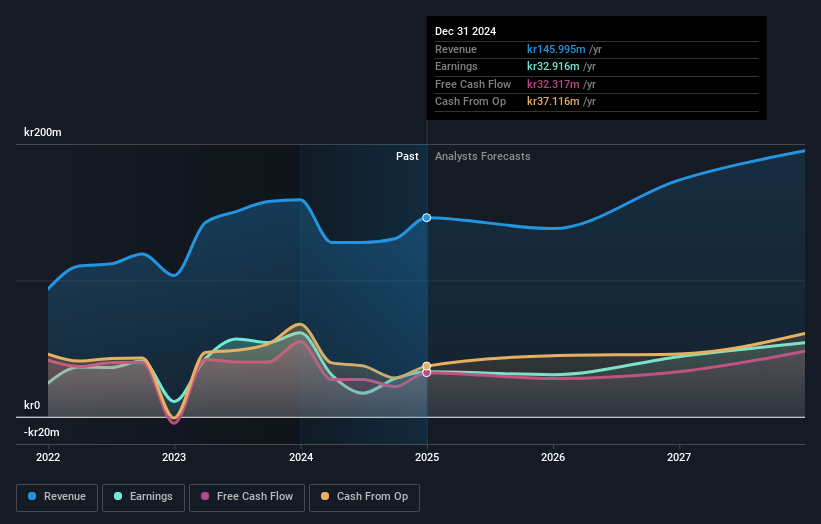Click the orange Cash From Op data point
This screenshot has width=821, height=524.
pyautogui.click(x=427, y=366)
